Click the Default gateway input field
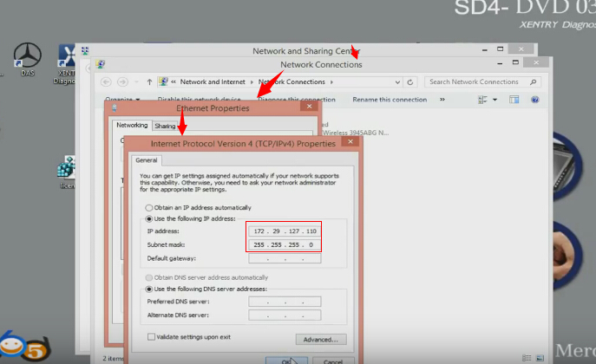596x364 pixels. coord(284,259)
